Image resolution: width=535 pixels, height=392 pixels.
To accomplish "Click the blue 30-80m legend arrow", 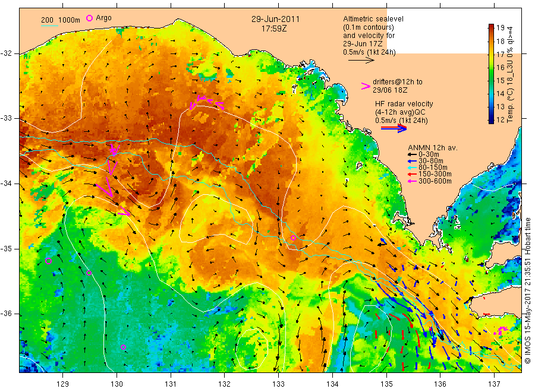I will [413, 161].
